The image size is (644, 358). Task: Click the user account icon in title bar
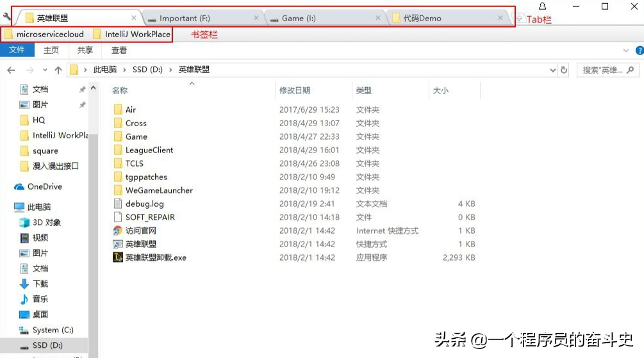pyautogui.click(x=542, y=6)
